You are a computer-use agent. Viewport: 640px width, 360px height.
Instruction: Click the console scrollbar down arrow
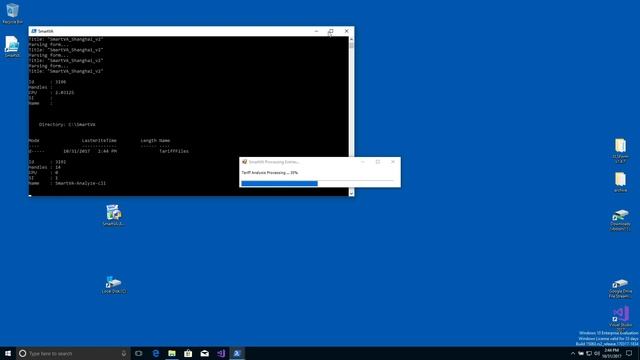[x=351, y=193]
